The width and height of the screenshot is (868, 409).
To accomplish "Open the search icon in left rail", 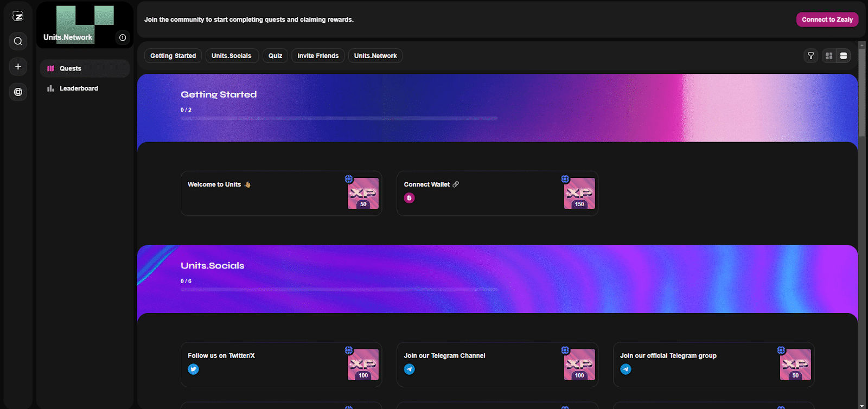I will click(x=18, y=41).
